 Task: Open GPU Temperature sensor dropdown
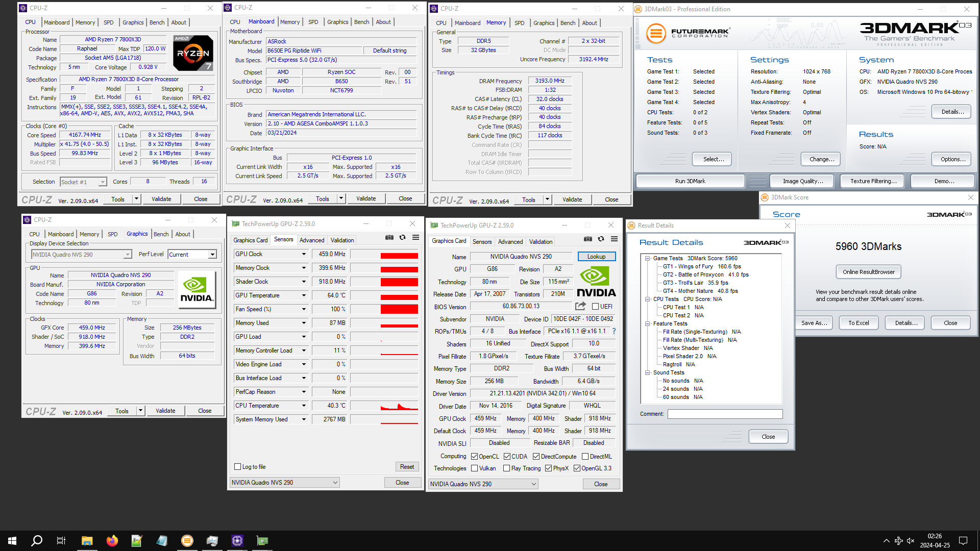(304, 295)
